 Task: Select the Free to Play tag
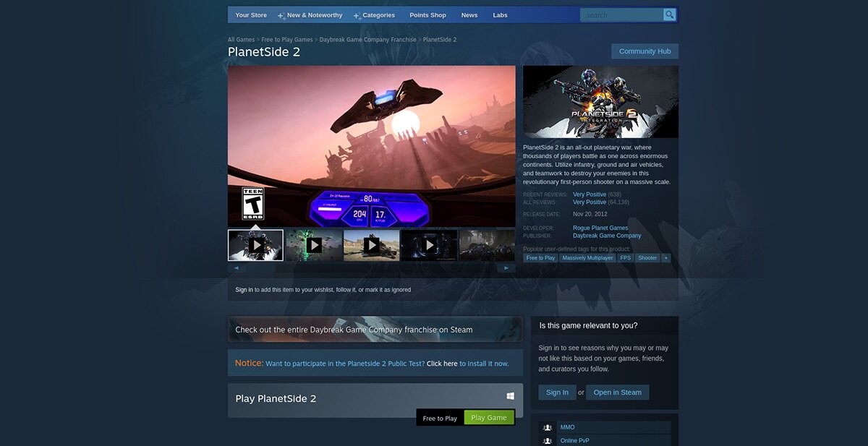pos(540,258)
